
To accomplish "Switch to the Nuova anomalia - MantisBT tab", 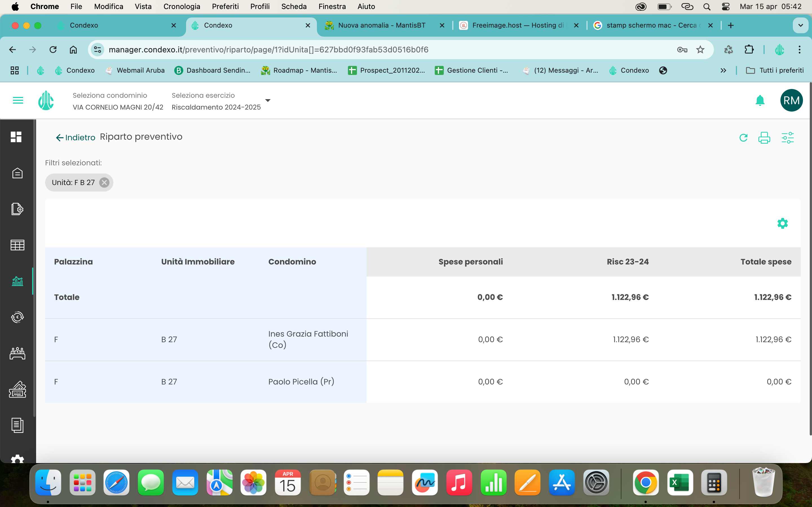I will point(381,25).
